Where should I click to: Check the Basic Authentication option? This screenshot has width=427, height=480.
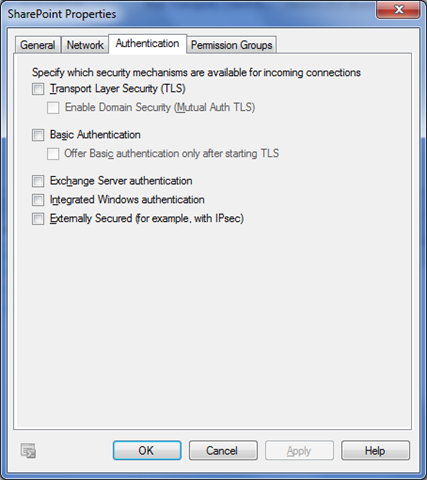coord(38,135)
